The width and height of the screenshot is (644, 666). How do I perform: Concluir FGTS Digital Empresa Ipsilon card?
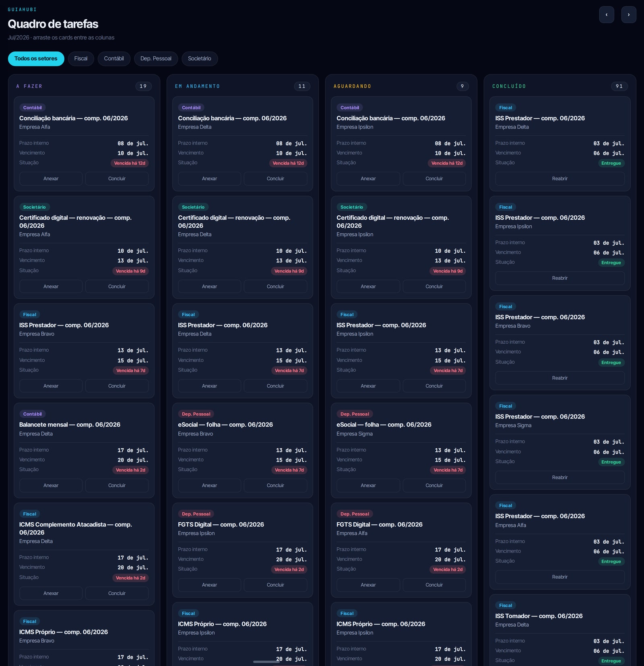(275, 585)
